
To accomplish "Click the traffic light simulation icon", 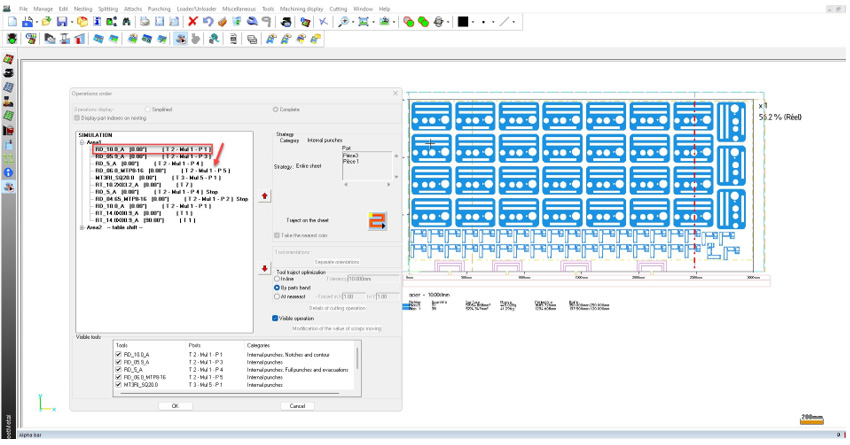I will (12, 39).
